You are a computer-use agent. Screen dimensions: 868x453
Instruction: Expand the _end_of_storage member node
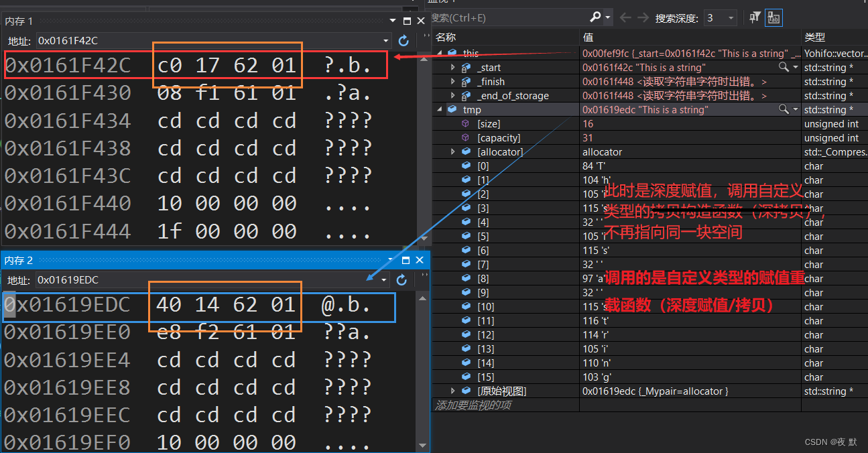pos(453,96)
